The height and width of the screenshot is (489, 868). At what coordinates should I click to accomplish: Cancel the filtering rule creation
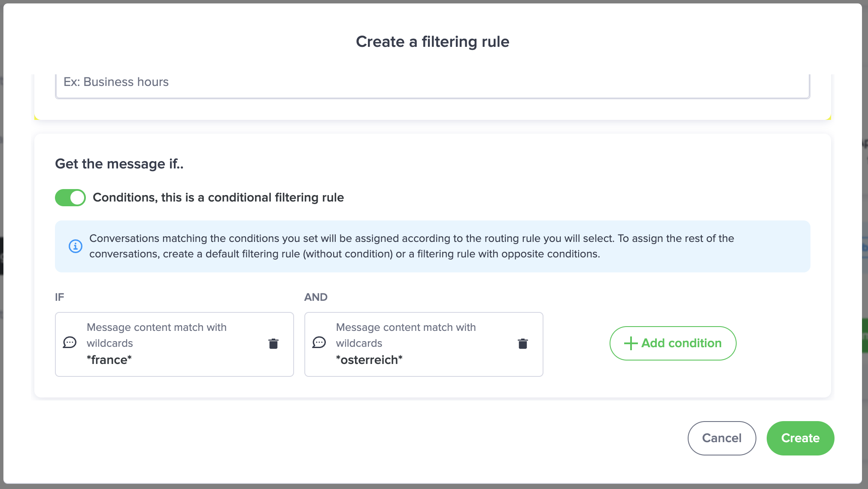coord(722,438)
